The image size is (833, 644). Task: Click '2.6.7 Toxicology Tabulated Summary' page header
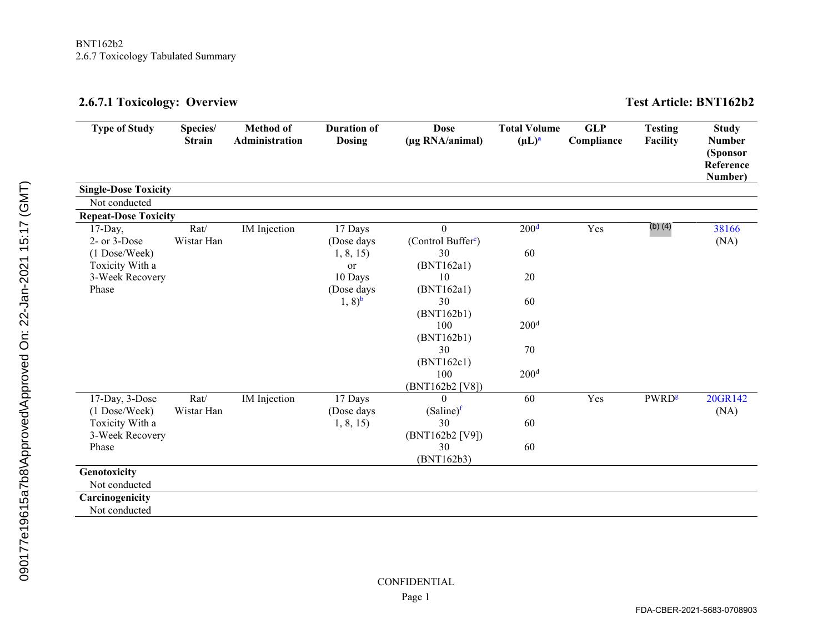pos(156,56)
